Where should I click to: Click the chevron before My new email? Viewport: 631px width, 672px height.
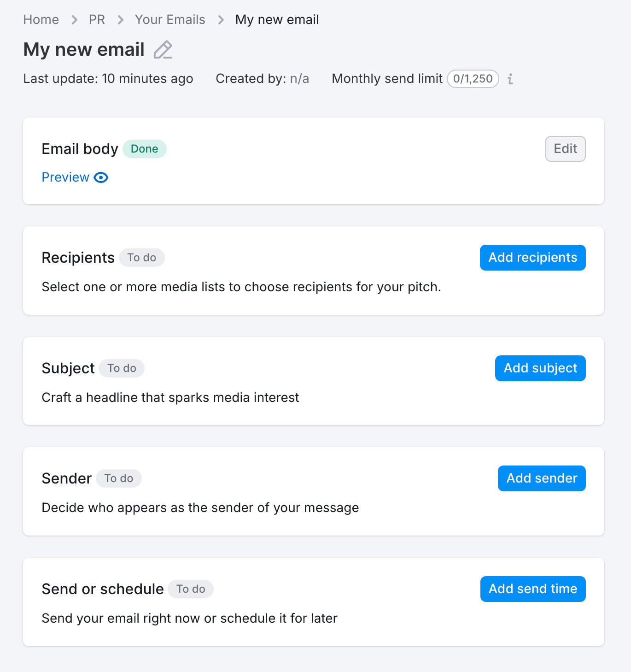pyautogui.click(x=220, y=20)
